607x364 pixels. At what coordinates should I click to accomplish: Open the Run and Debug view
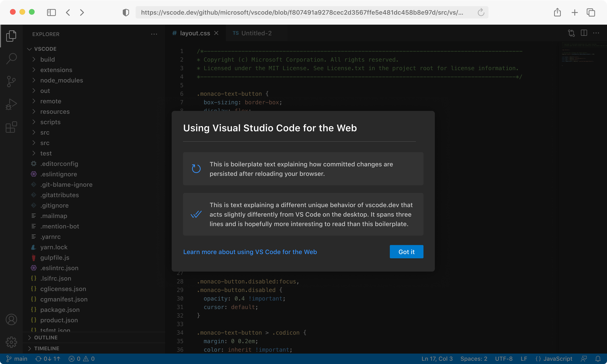(11, 104)
